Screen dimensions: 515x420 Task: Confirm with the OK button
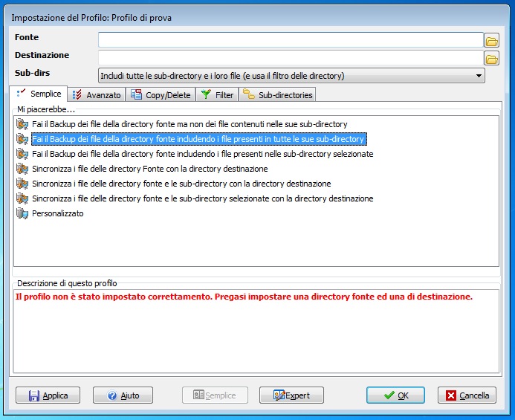point(396,395)
